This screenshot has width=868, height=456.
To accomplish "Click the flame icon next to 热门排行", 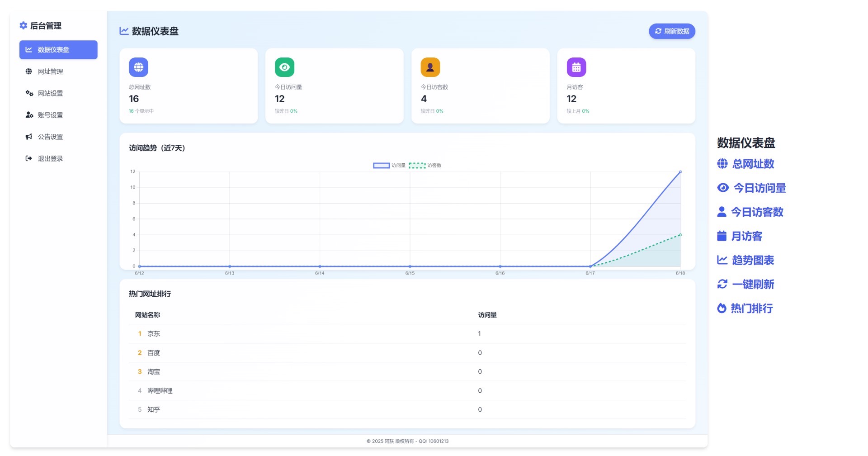I will [x=722, y=309].
